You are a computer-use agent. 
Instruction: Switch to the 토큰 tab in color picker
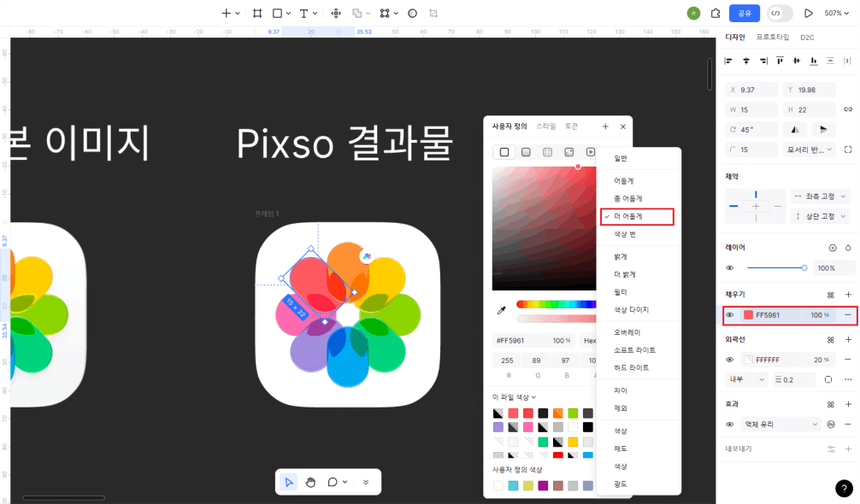pos(572,126)
